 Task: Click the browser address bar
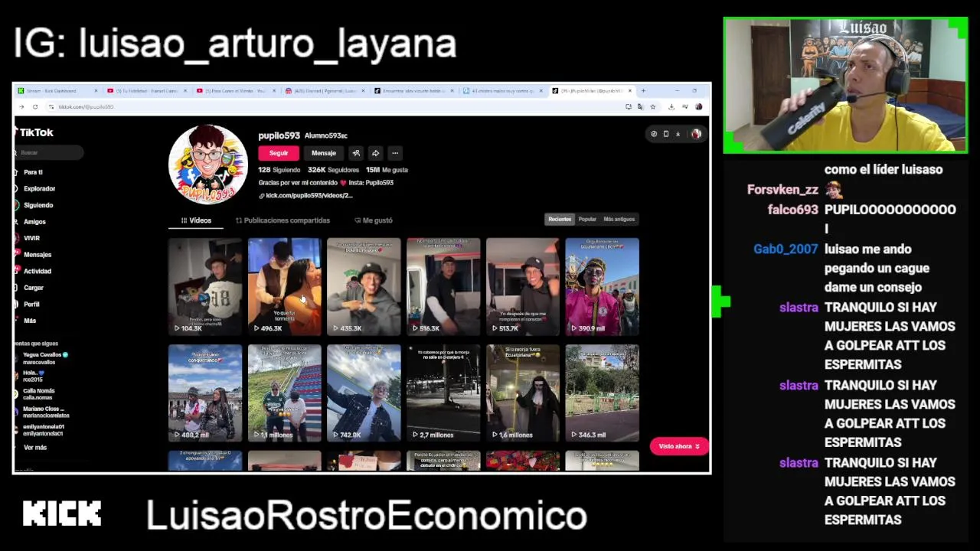coord(337,106)
